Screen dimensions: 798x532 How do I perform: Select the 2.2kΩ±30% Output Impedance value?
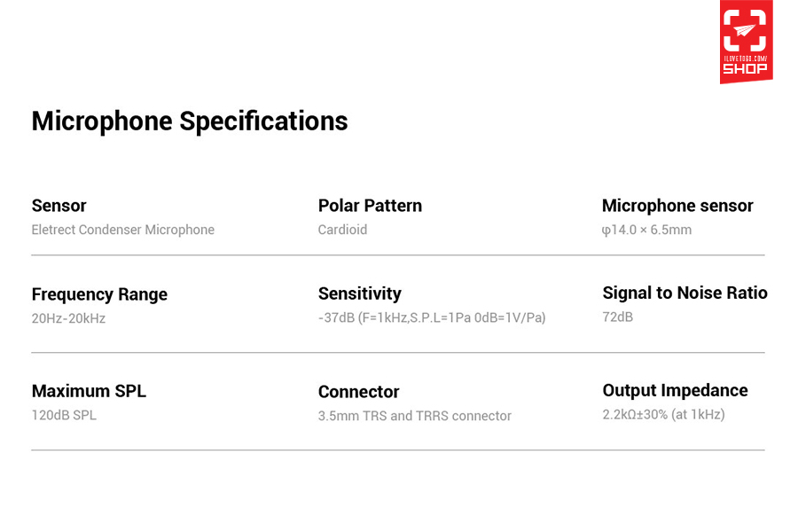tap(663, 414)
